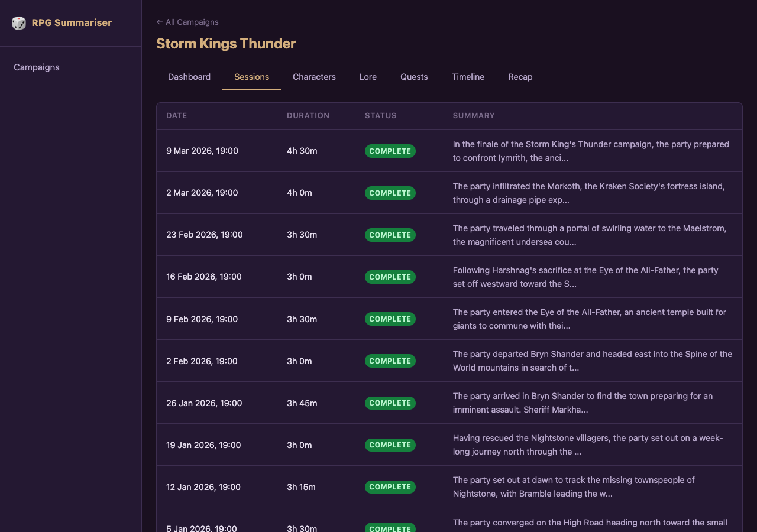Open the 12 Jan 2026 Nightstone session

click(x=203, y=487)
